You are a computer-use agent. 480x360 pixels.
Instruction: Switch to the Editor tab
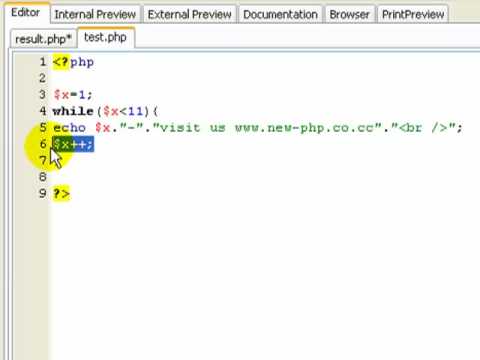26,13
